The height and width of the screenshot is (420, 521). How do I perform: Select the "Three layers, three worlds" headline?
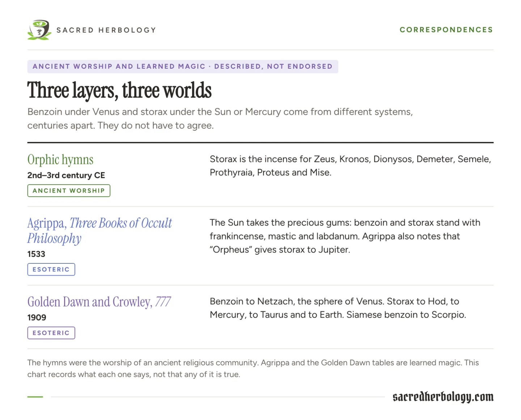point(120,90)
